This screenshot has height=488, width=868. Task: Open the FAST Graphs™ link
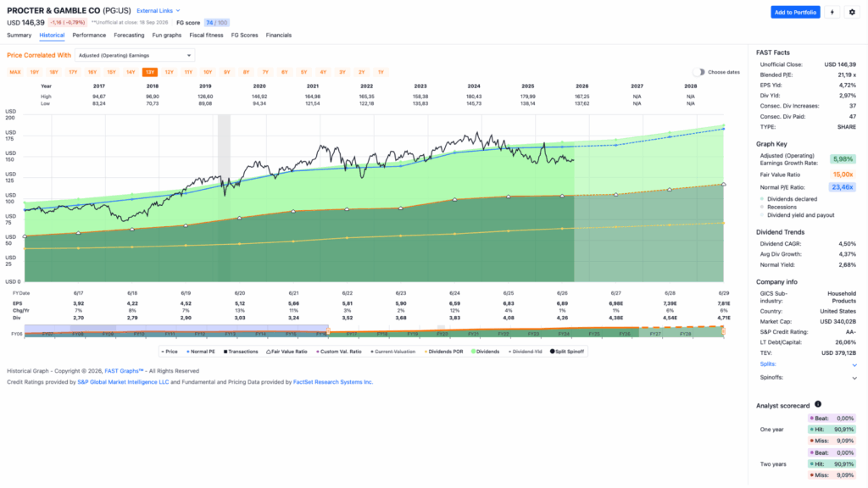[124, 371]
